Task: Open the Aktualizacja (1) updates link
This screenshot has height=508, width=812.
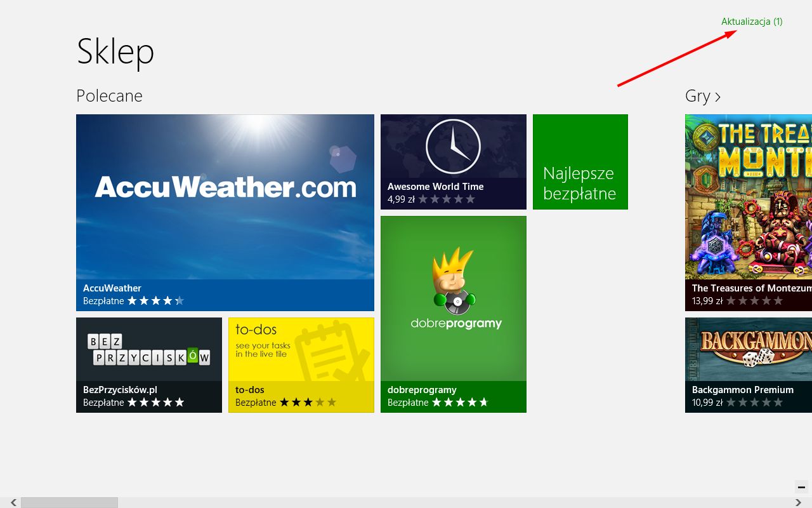Action: point(752,22)
